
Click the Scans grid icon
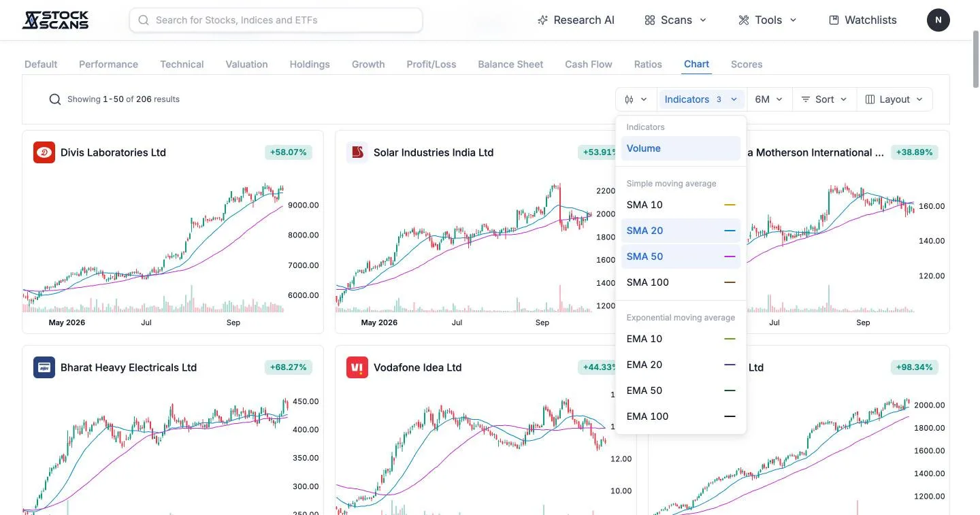[650, 20]
